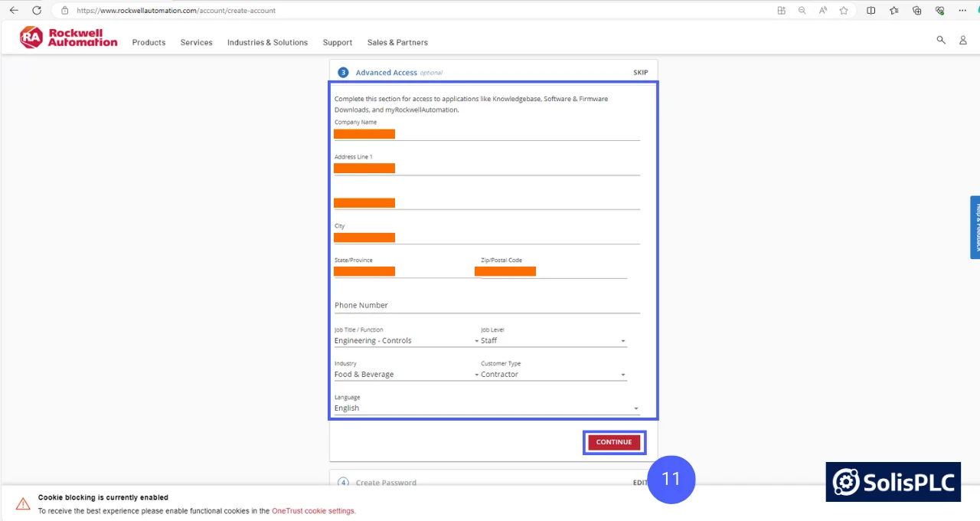Image resolution: width=980 pixels, height=521 pixels.
Task: Click the Browser Essentials heart icon
Action: tap(939, 10)
